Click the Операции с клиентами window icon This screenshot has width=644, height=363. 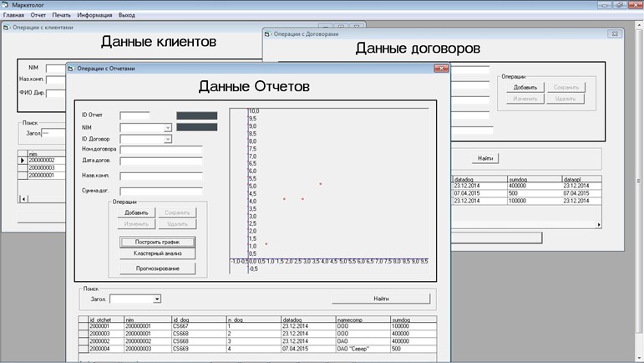[6, 28]
